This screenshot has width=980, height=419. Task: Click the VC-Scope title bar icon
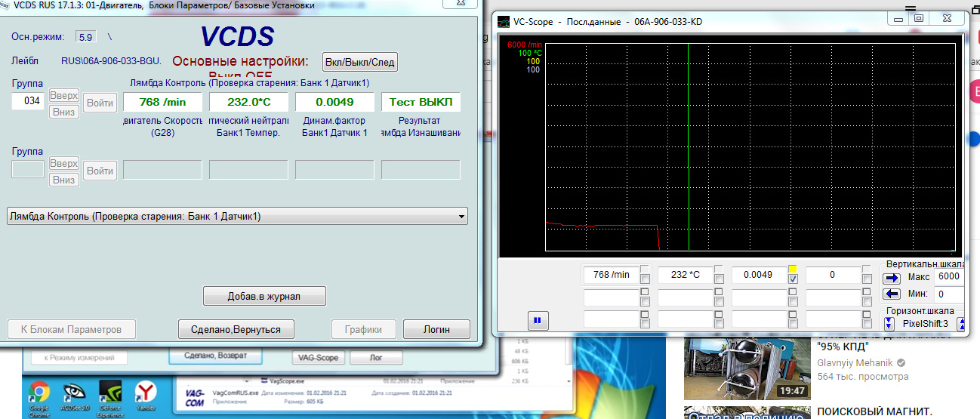[504, 21]
